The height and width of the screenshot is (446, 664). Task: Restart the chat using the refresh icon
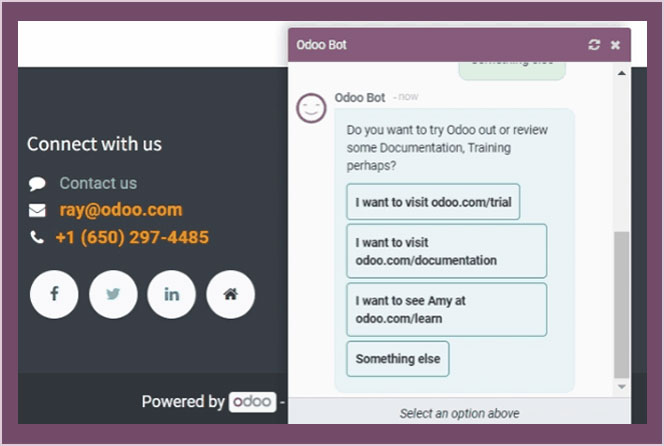pyautogui.click(x=594, y=45)
